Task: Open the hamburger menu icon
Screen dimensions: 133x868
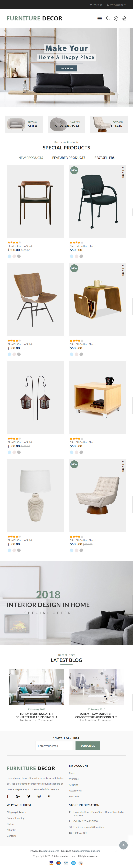Action: [x=100, y=19]
